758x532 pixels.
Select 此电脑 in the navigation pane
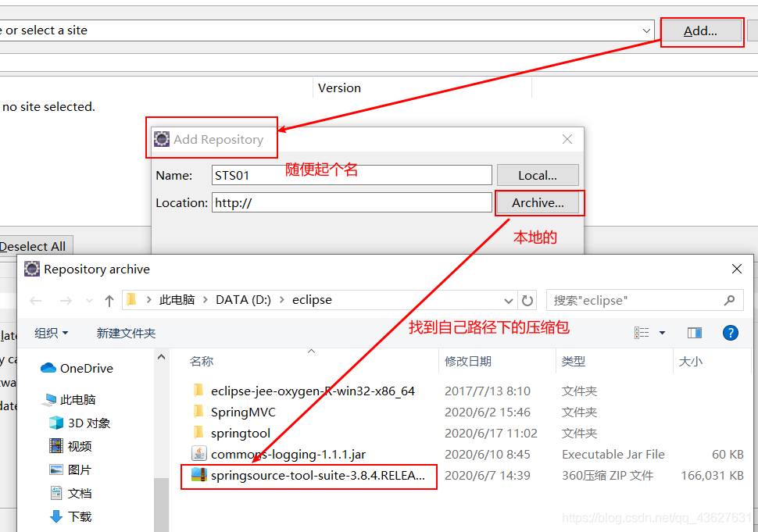[69, 400]
